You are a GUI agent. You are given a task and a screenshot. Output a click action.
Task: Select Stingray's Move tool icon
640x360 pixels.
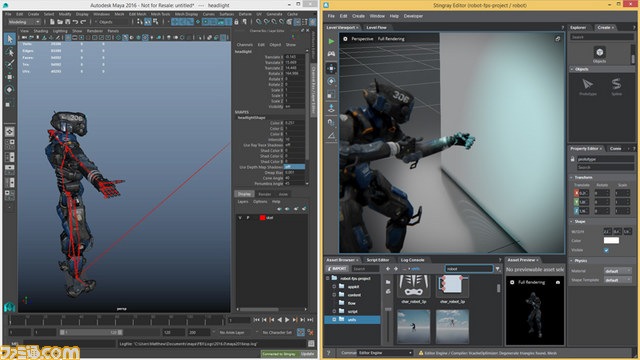click(331, 68)
